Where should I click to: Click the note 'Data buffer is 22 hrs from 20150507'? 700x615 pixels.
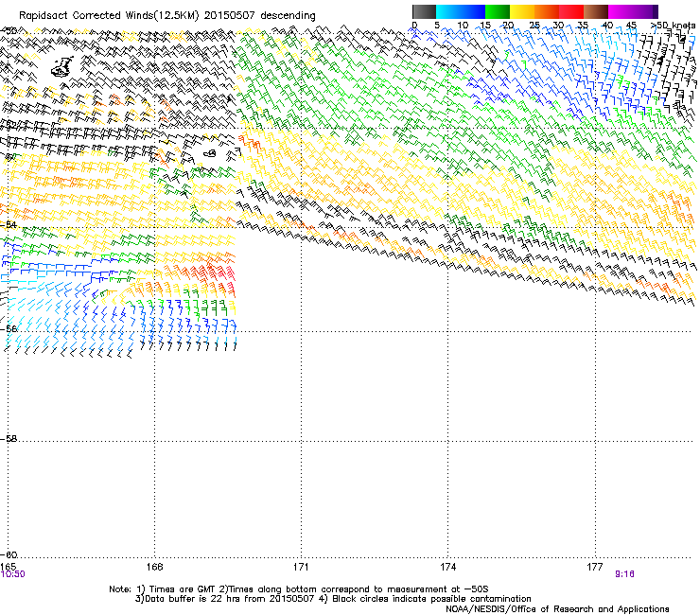[230, 599]
